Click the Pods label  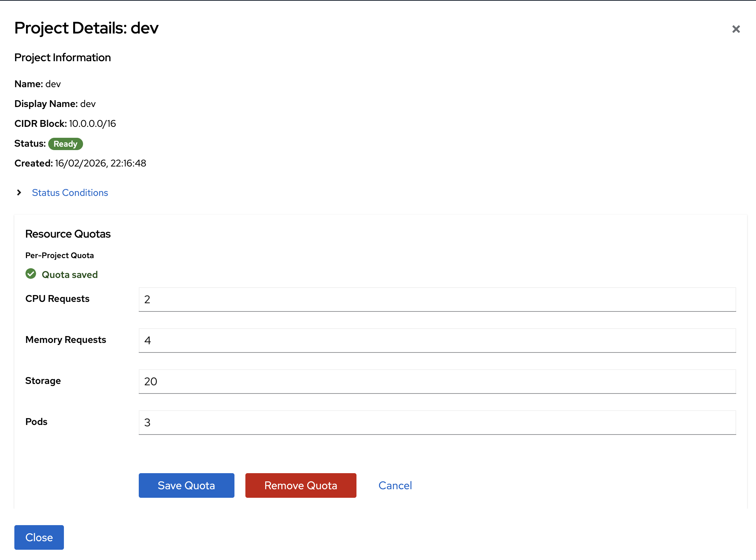(36, 422)
